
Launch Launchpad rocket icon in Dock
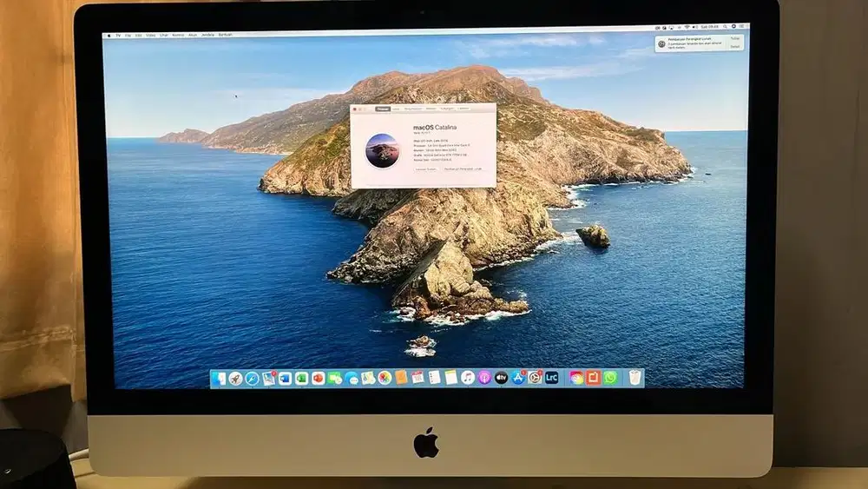point(235,378)
